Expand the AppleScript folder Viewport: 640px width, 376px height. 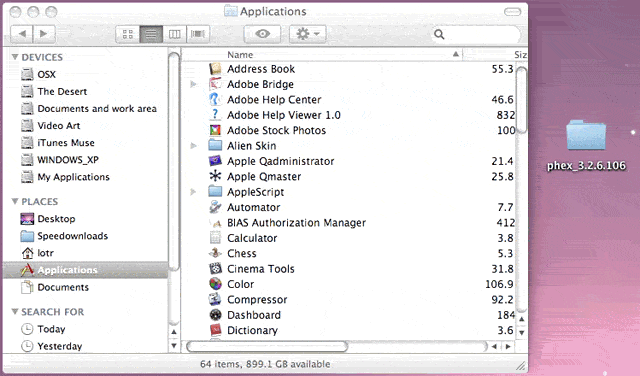(193, 192)
